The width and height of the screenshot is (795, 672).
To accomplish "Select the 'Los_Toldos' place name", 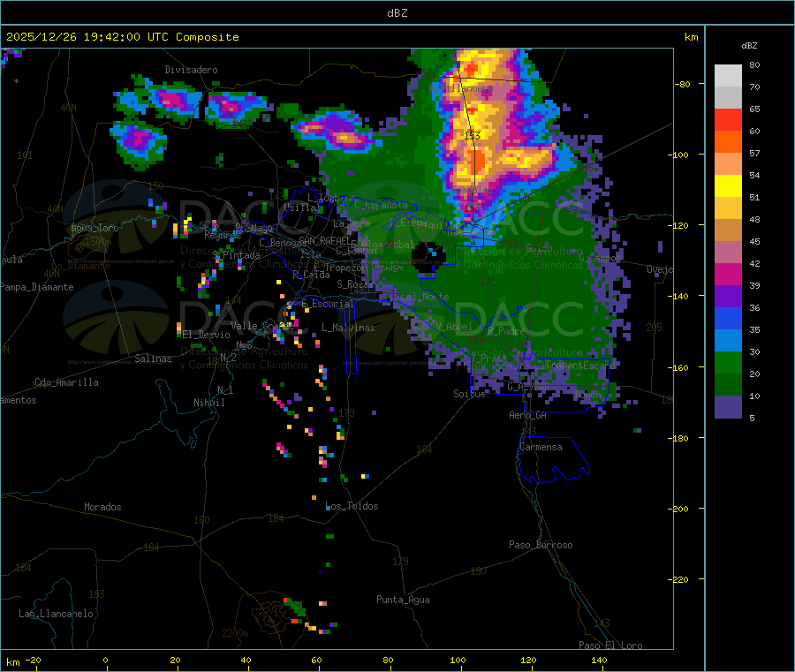I will 352,506.
